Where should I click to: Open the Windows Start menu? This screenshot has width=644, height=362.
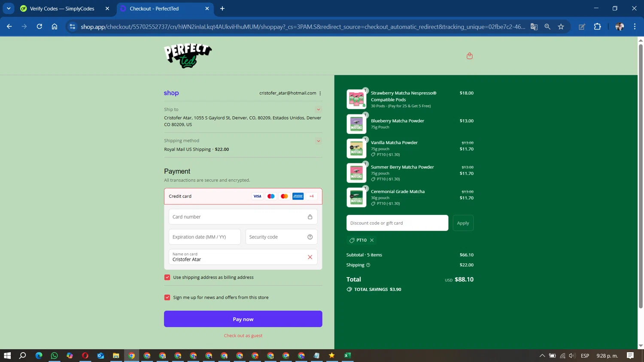point(7,356)
